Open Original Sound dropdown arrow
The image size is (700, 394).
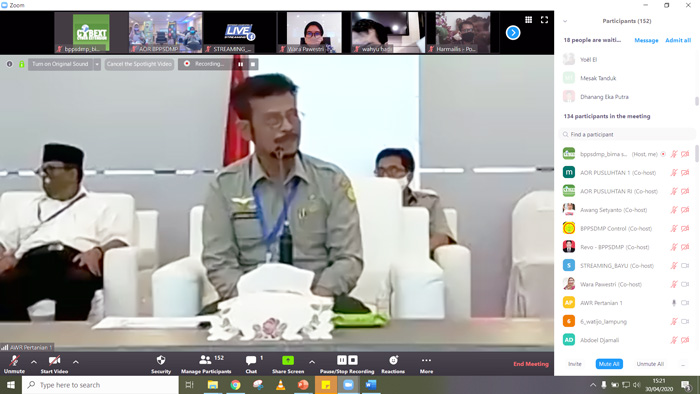tap(97, 64)
